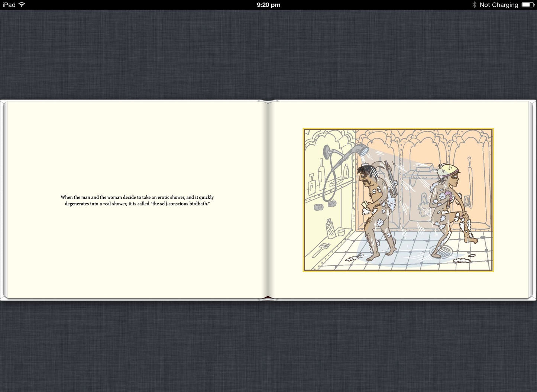Tap the Wi-Fi status icon
Image resolution: width=537 pixels, height=392 pixels.
[x=22, y=4]
